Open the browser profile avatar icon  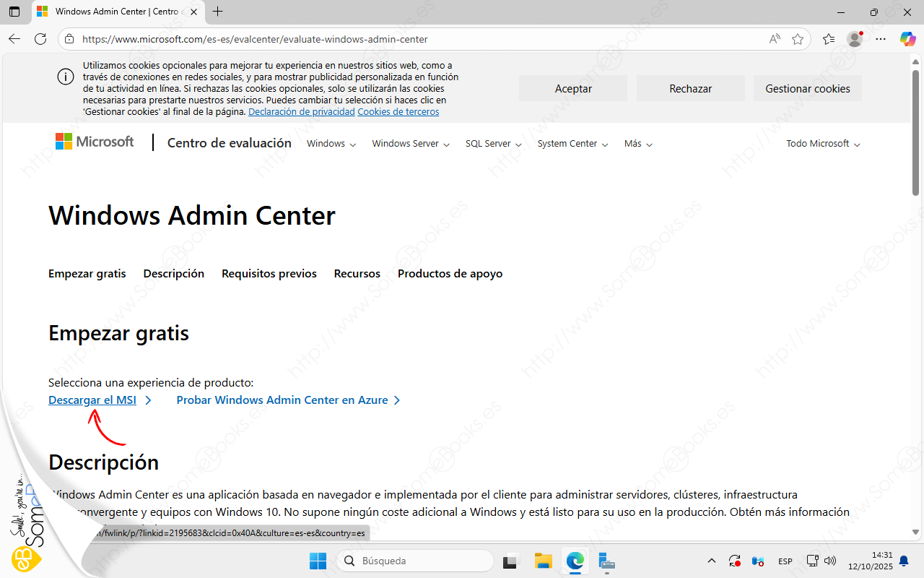click(855, 39)
